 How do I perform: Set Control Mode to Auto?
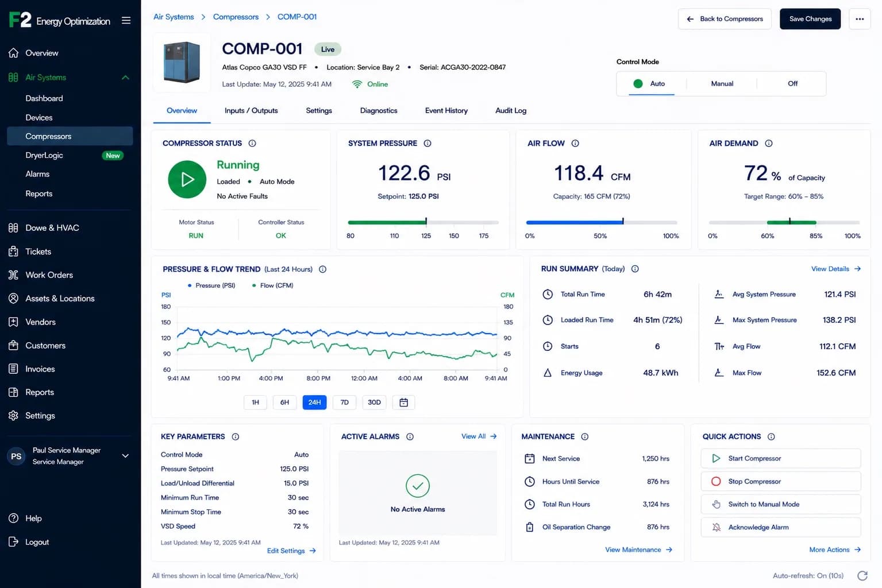[652, 84]
